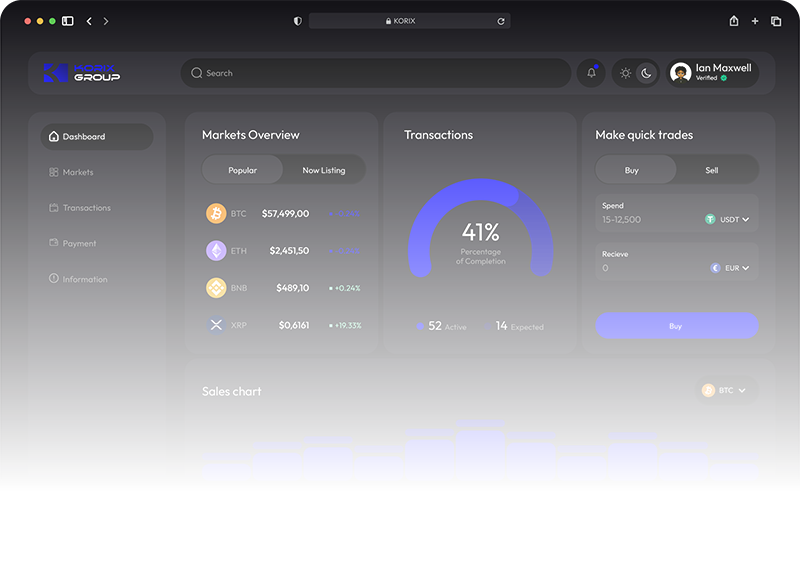This screenshot has height=573, width=800.
Task: Select the Sell toggle tab
Action: [712, 170]
